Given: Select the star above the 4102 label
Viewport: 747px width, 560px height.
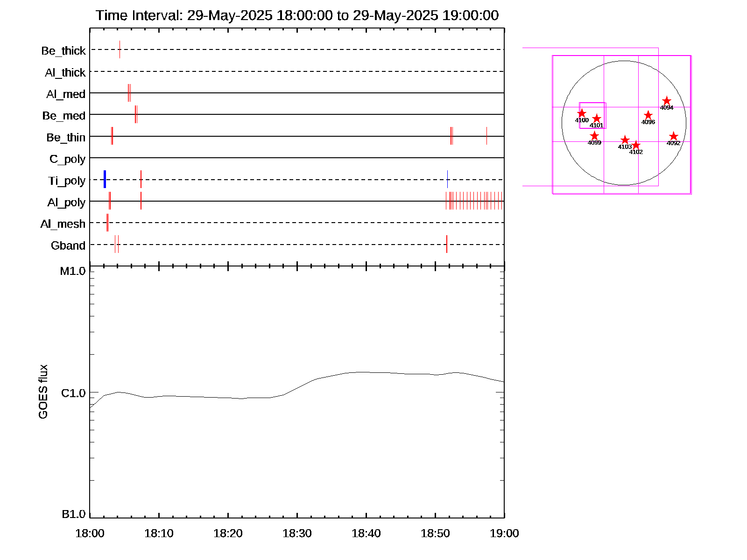Looking at the screenshot, I should point(636,145).
